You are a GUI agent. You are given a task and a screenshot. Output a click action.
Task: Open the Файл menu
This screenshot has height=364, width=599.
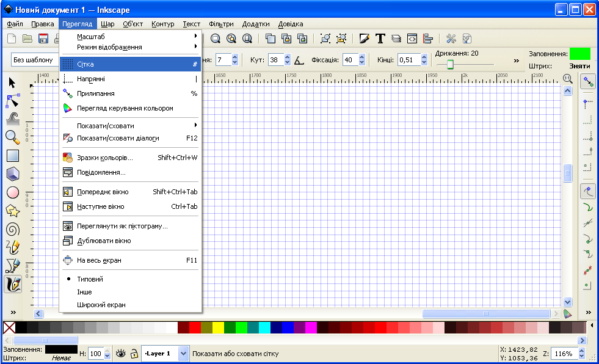click(x=15, y=24)
